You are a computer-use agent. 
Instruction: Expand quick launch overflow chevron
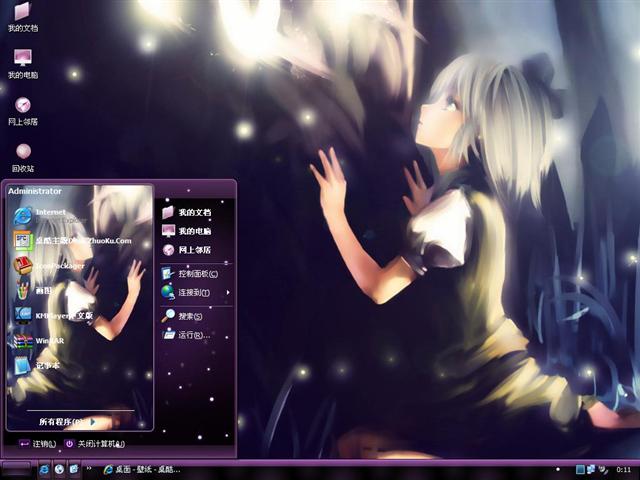point(89,468)
